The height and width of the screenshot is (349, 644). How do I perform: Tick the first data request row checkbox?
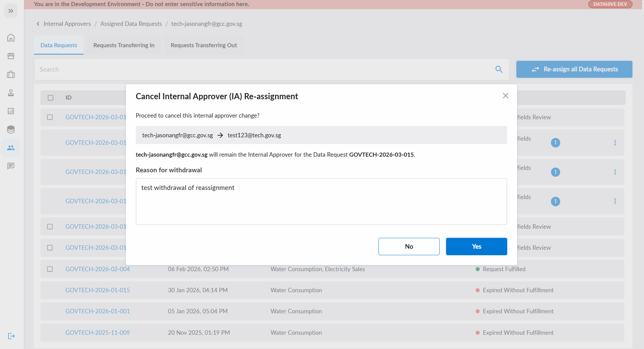click(50, 117)
